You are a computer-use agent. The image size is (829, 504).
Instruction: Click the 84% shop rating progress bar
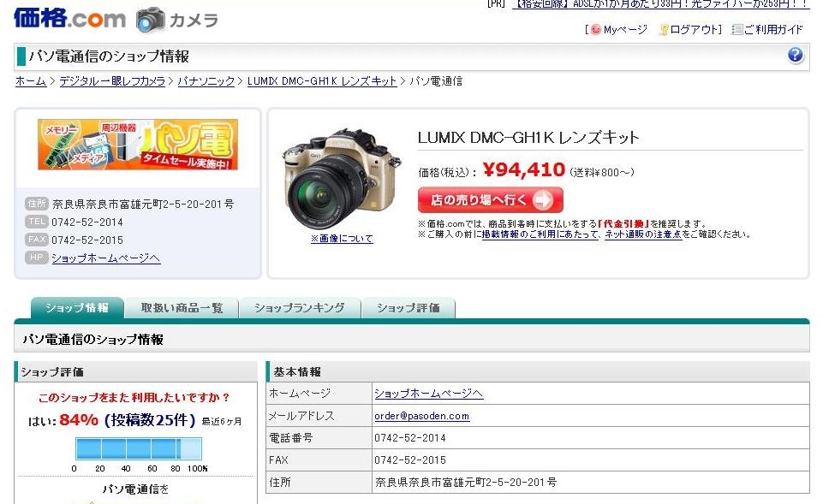click(x=139, y=448)
